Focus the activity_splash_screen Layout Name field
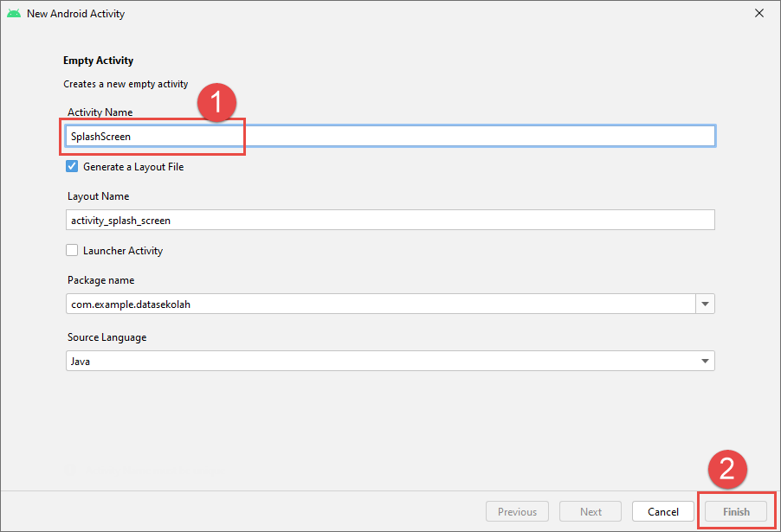Image resolution: width=781 pixels, height=532 pixels. 390,220
